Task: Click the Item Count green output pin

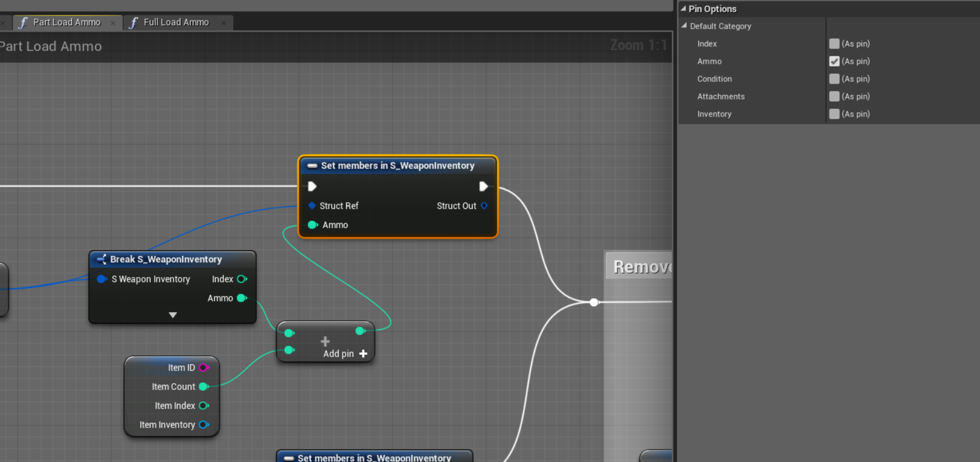Action: 203,386
